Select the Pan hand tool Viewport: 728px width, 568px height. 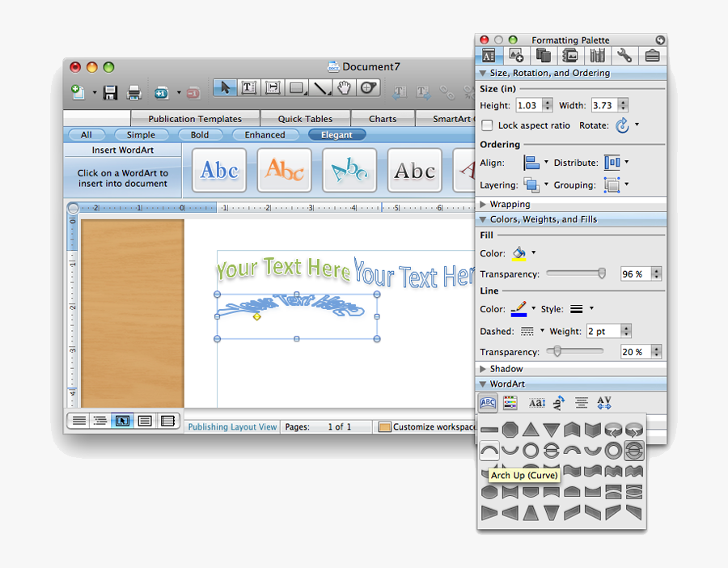tap(344, 87)
